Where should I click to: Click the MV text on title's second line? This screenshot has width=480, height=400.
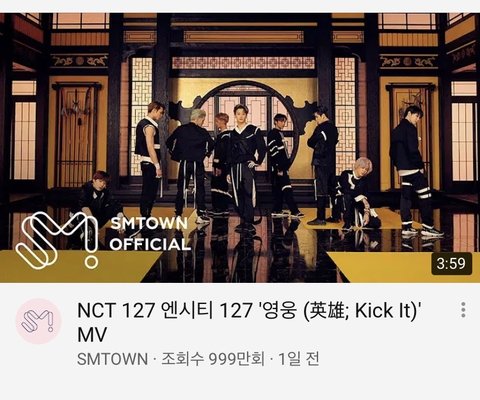click(x=92, y=334)
